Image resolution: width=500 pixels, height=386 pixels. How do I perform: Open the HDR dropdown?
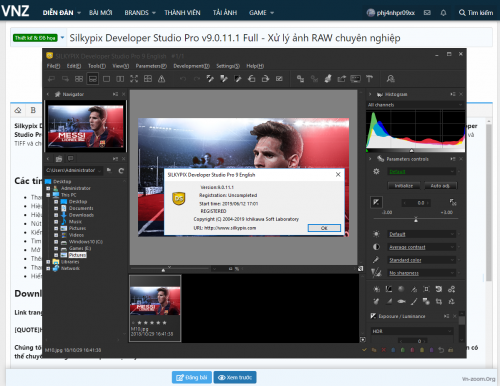click(412, 331)
